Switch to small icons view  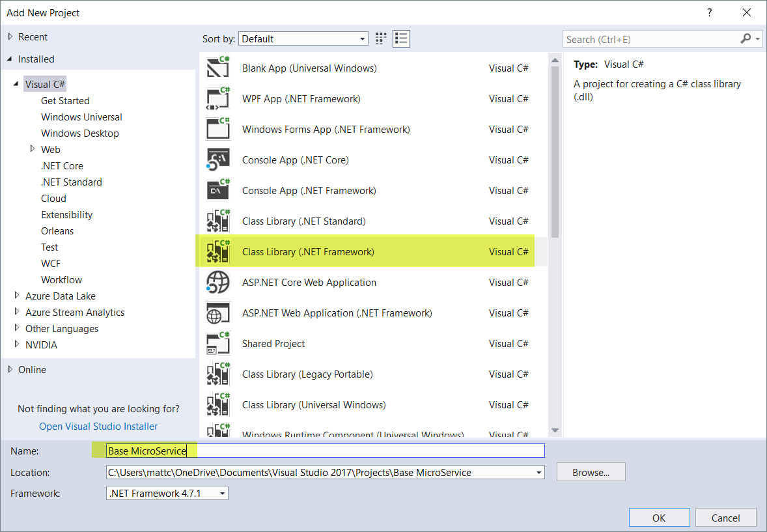[x=381, y=38]
